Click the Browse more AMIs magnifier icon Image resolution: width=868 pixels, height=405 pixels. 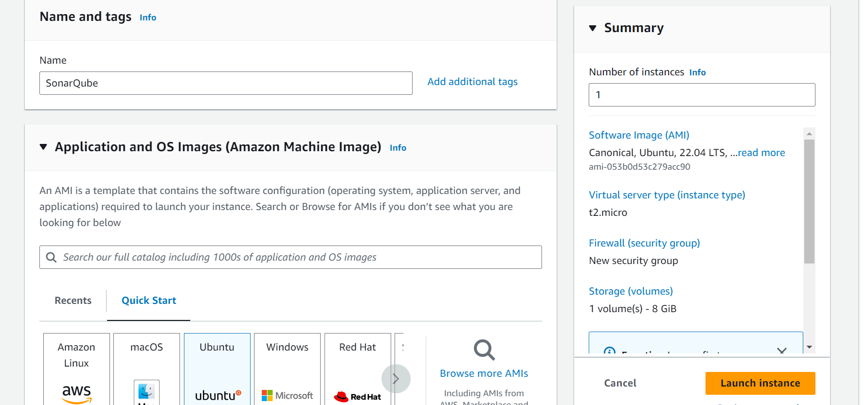point(484,350)
